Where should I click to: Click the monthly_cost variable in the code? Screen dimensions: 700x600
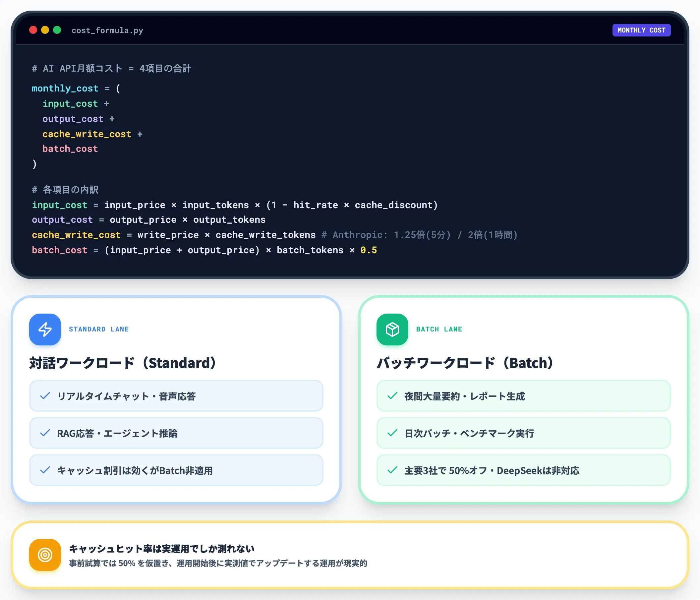65,89
